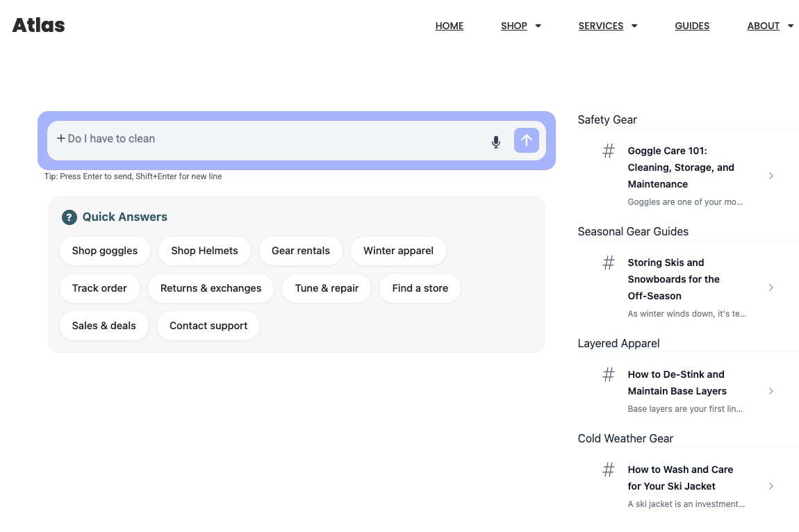This screenshot has width=799, height=532.
Task: Click the chevron on Storing Skis and Snowboards
Action: (x=771, y=288)
